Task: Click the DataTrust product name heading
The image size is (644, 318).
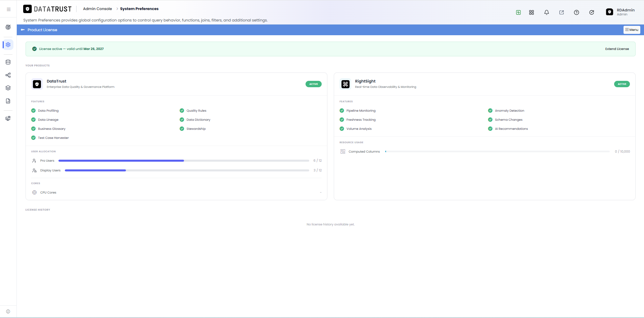Action: click(56, 81)
